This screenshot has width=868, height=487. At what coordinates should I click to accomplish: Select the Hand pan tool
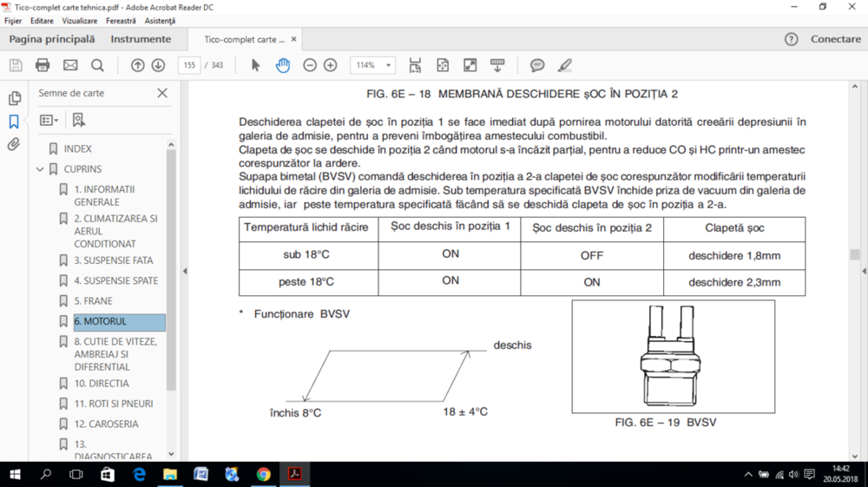(283, 65)
